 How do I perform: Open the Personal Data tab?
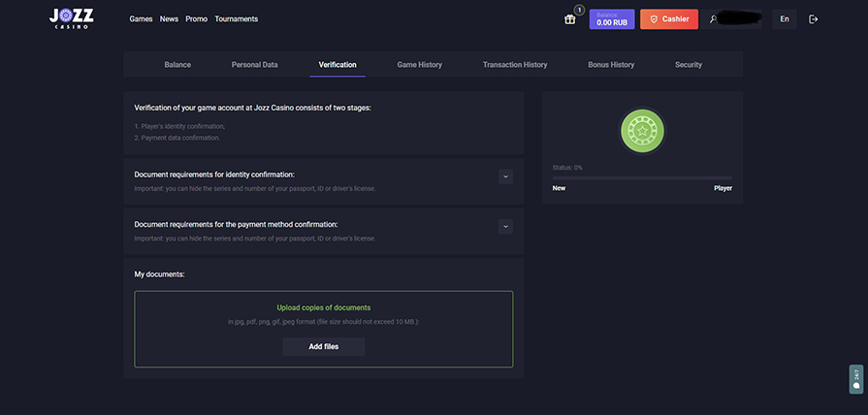(x=254, y=65)
